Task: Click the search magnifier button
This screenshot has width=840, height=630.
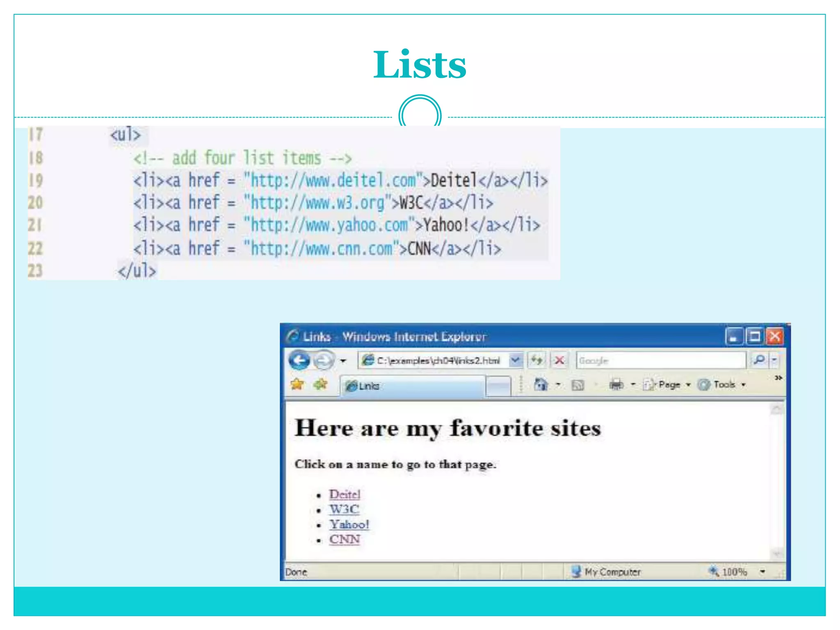Action: pos(759,360)
